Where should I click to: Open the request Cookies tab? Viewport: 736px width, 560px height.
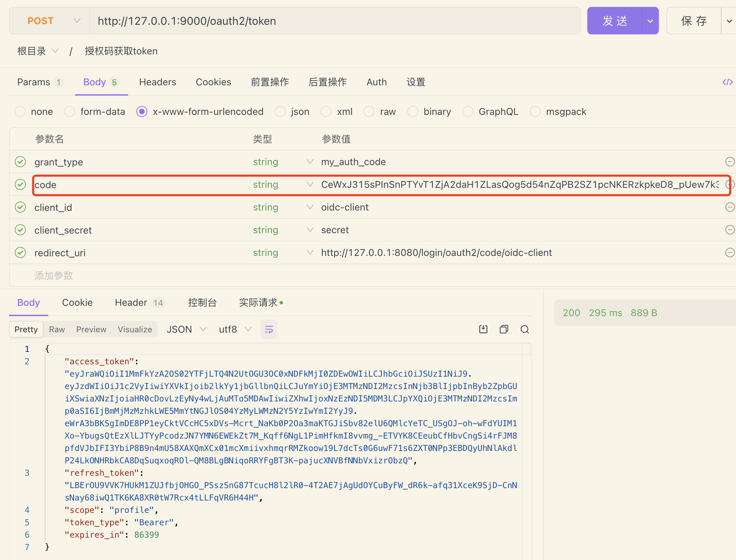coord(213,82)
